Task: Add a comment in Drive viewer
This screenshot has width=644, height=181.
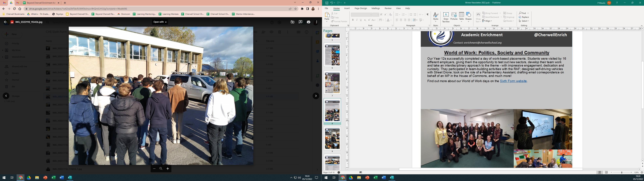Action: click(300, 22)
